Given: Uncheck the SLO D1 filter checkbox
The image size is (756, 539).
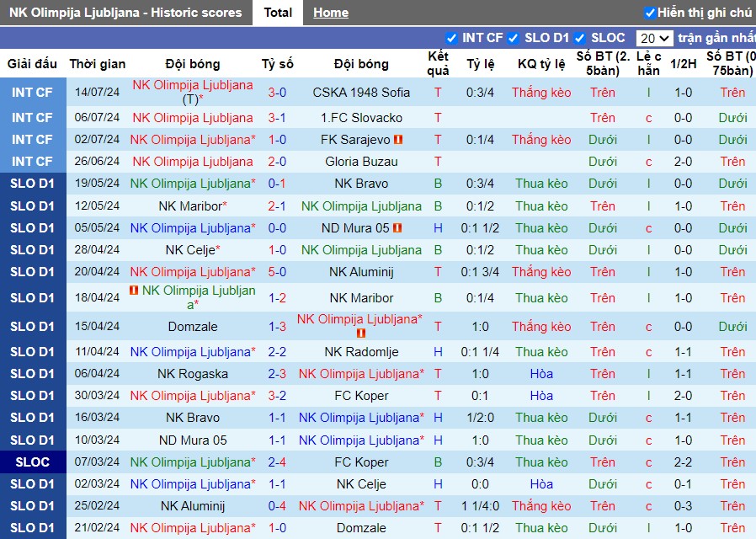Looking at the screenshot, I should 514,38.
